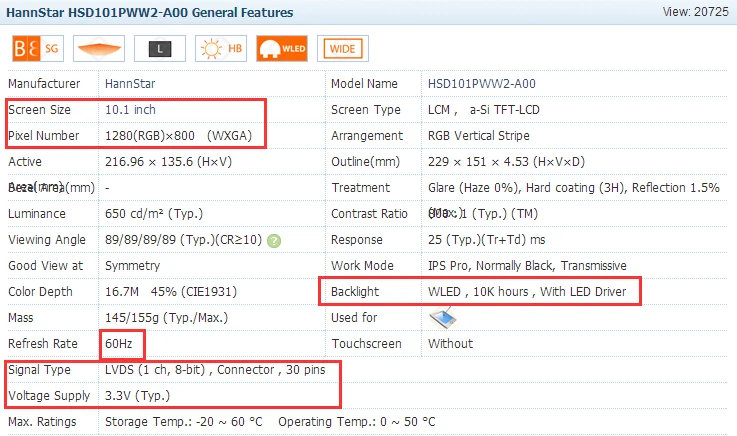
Task: Click the Signal Type row label
Action: click(x=39, y=370)
